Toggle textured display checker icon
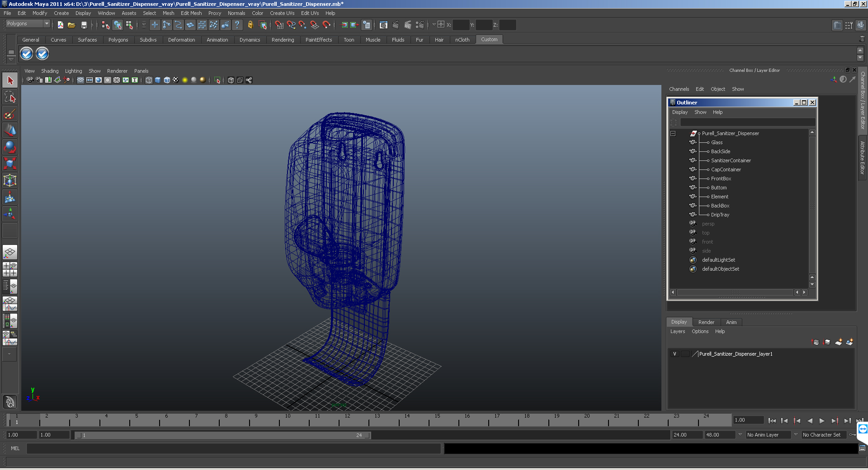Image resolution: width=868 pixels, height=470 pixels. (176, 80)
